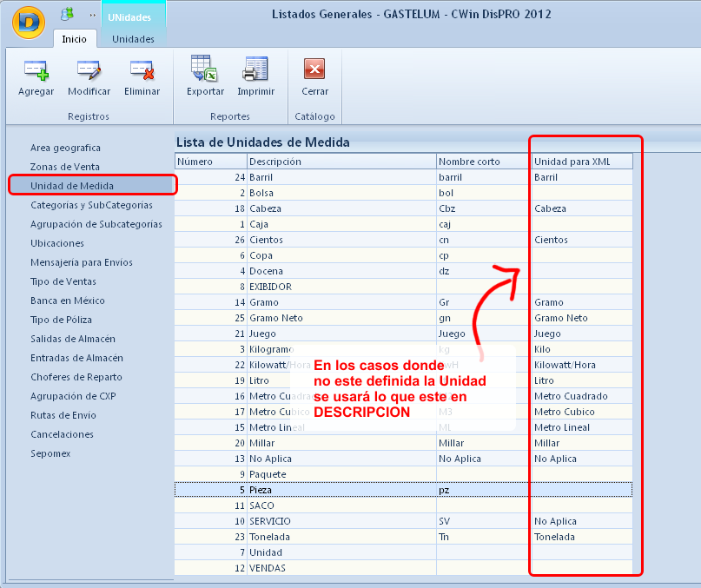The height and width of the screenshot is (588, 701).
Task: Click the Unidad para XML column header
Action: 582,162
